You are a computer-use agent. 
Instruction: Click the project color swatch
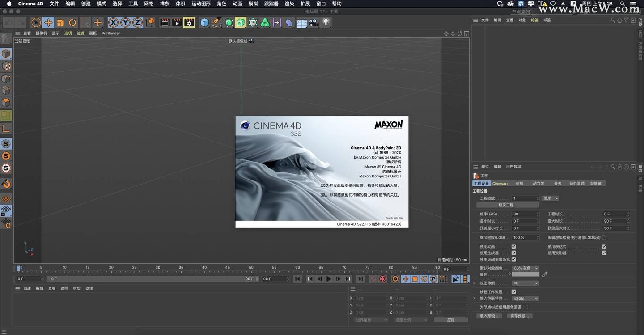click(525, 275)
